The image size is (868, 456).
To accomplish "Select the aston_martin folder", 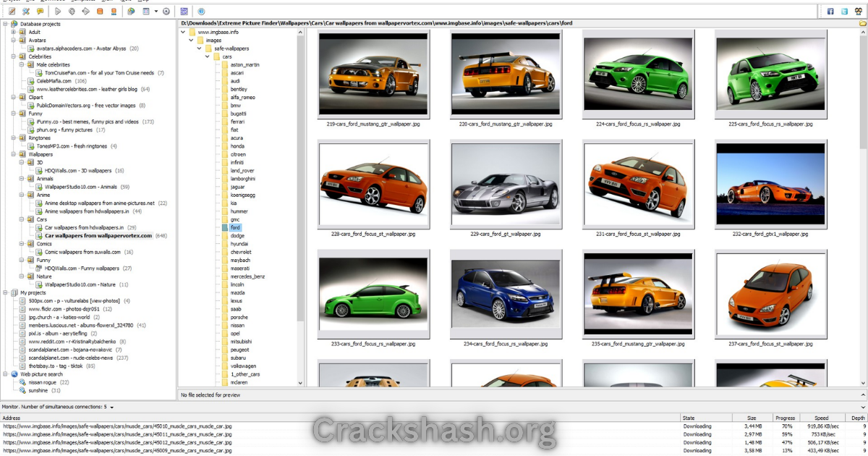I will point(245,64).
